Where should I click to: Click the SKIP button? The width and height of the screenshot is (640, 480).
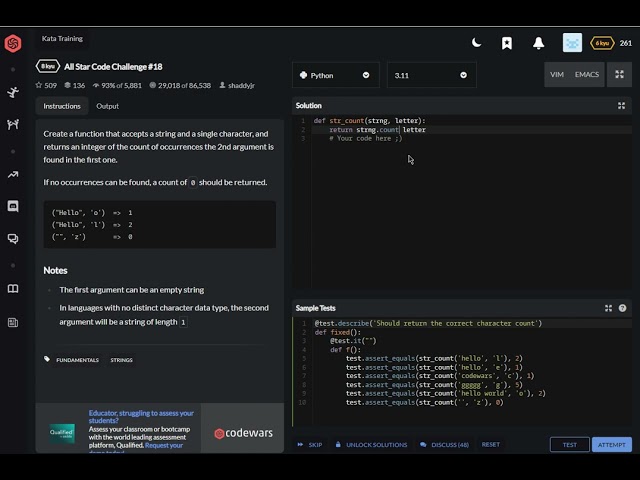click(310, 444)
